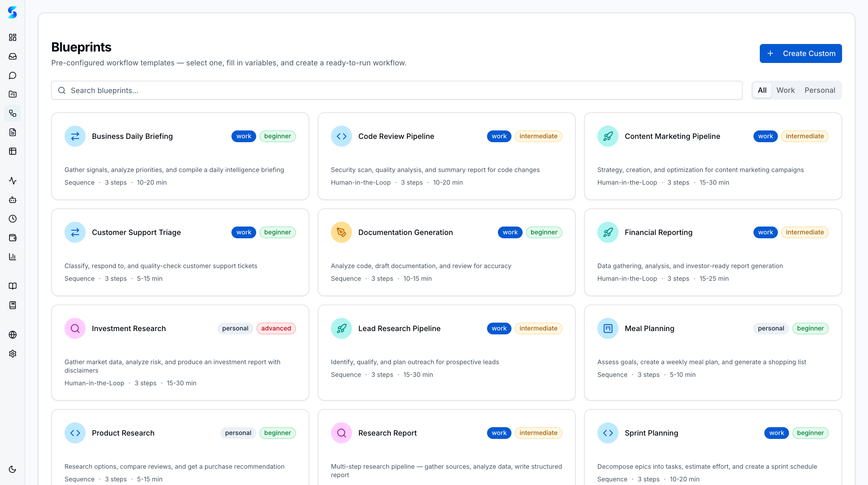
Task: Open the chat bubble icon in the sidebar
Action: point(12,75)
